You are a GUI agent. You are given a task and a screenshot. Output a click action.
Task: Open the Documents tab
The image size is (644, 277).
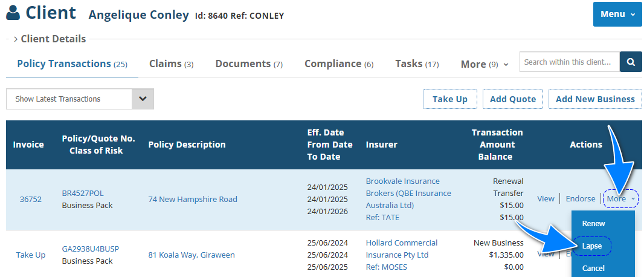point(249,64)
